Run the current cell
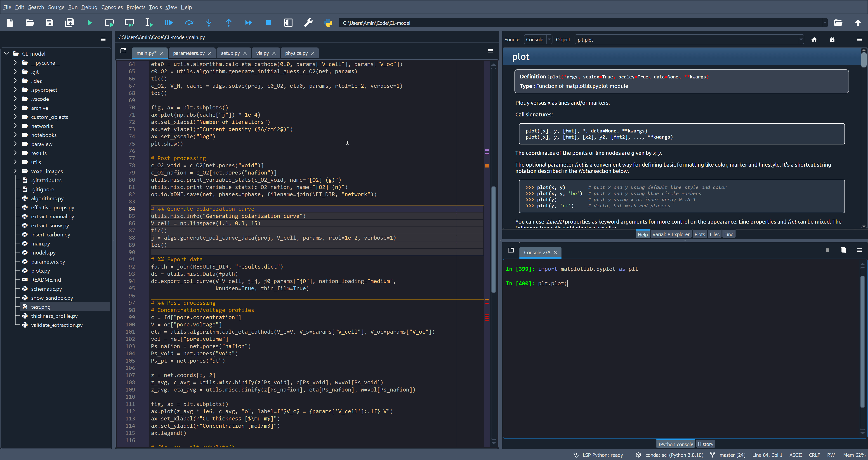 click(x=109, y=23)
